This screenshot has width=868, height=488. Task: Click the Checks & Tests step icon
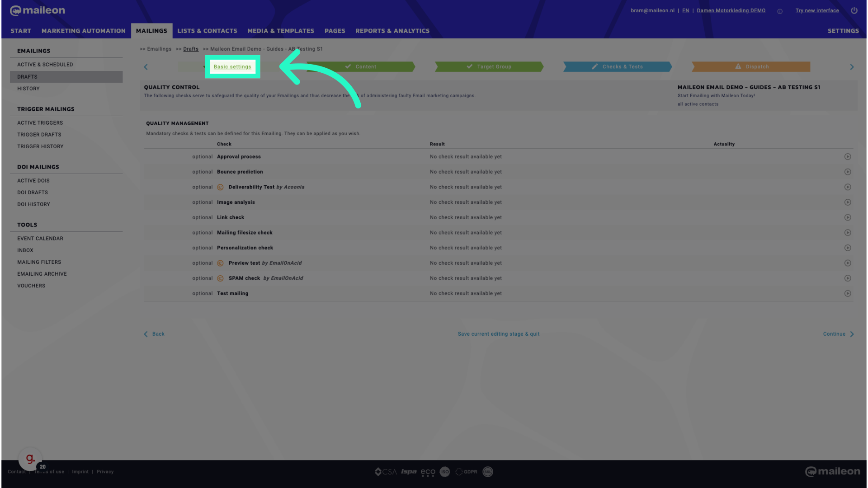[594, 66]
